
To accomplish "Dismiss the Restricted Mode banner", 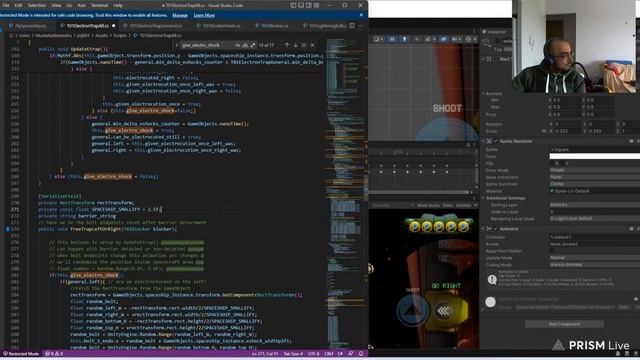I will pyautogui.click(x=361, y=15).
